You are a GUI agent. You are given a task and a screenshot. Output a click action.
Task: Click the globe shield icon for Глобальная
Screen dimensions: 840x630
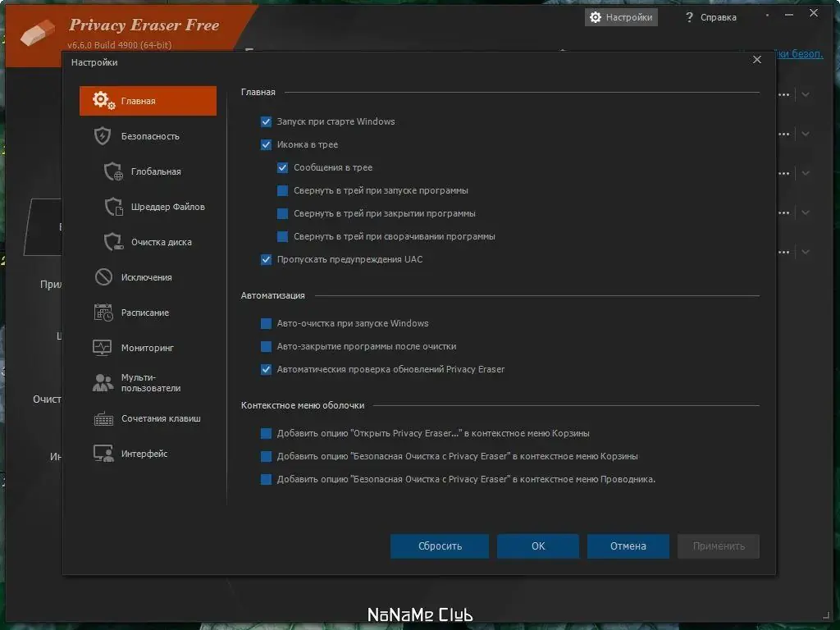tap(113, 171)
